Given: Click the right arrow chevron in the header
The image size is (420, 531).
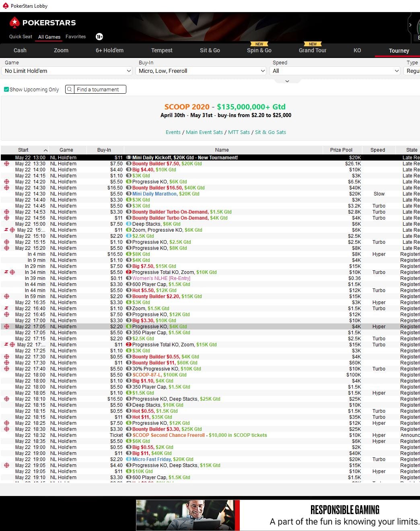Looking at the screenshot, I should click(410, 25).
